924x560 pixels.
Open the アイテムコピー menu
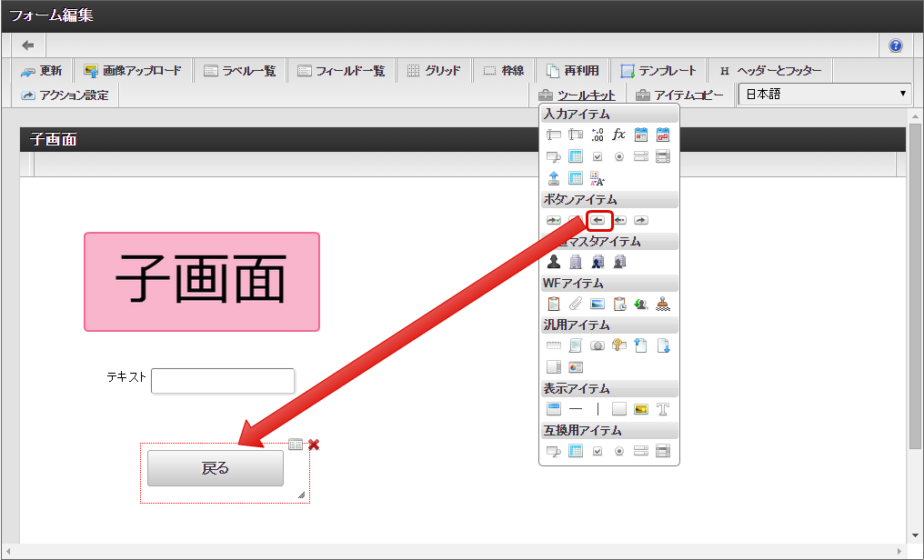pyautogui.click(x=680, y=95)
